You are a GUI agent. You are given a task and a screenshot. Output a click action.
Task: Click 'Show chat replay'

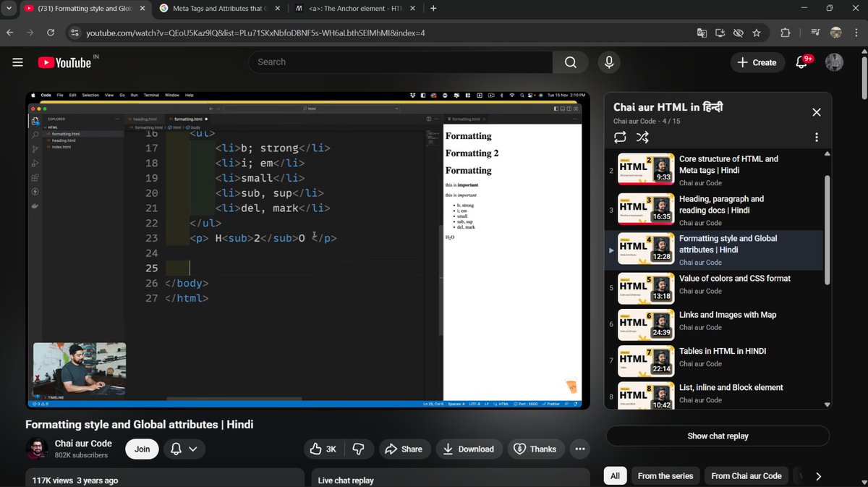click(x=718, y=436)
